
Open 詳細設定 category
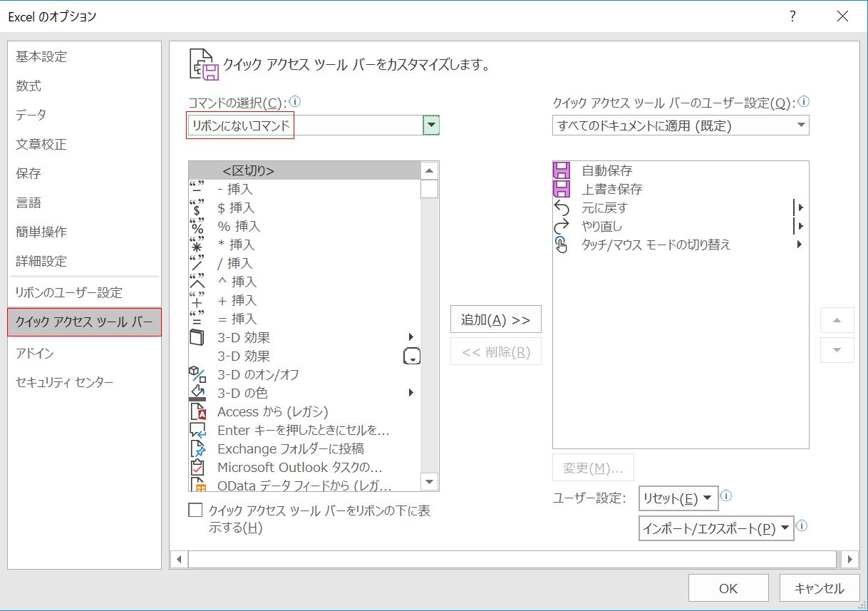84,261
